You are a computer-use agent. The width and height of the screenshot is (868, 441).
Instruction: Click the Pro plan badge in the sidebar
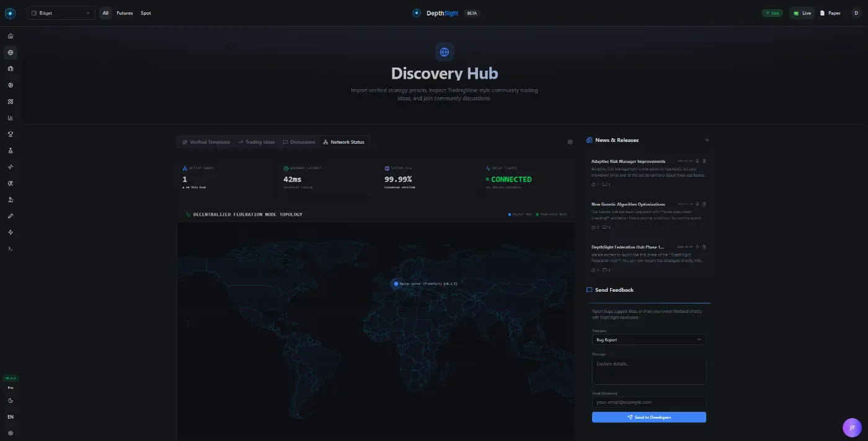click(x=11, y=388)
